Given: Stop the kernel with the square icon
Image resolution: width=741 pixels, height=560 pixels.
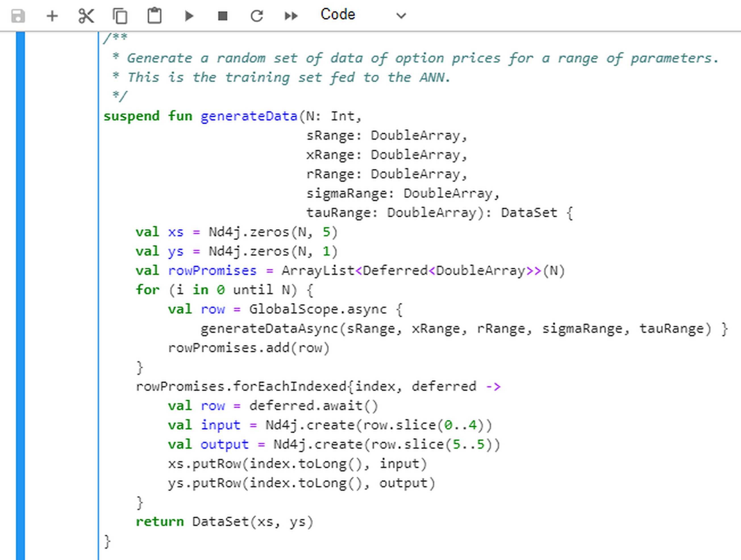Looking at the screenshot, I should (x=223, y=16).
